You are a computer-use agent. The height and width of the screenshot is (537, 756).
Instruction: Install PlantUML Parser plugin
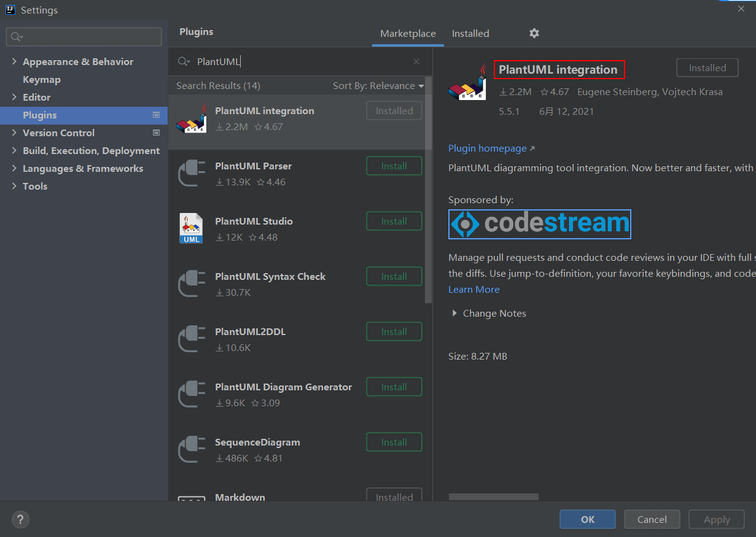coord(394,166)
